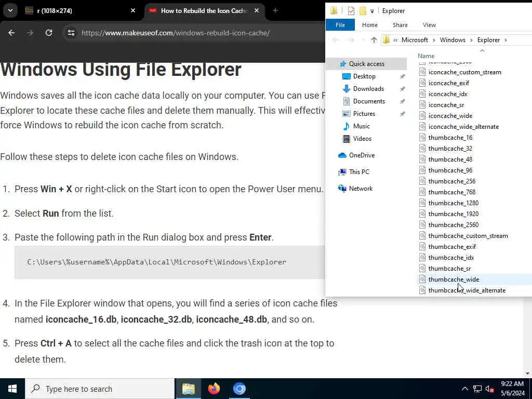The image size is (532, 399).
Task: Select the iconcache_sr file
Action: 446,105
